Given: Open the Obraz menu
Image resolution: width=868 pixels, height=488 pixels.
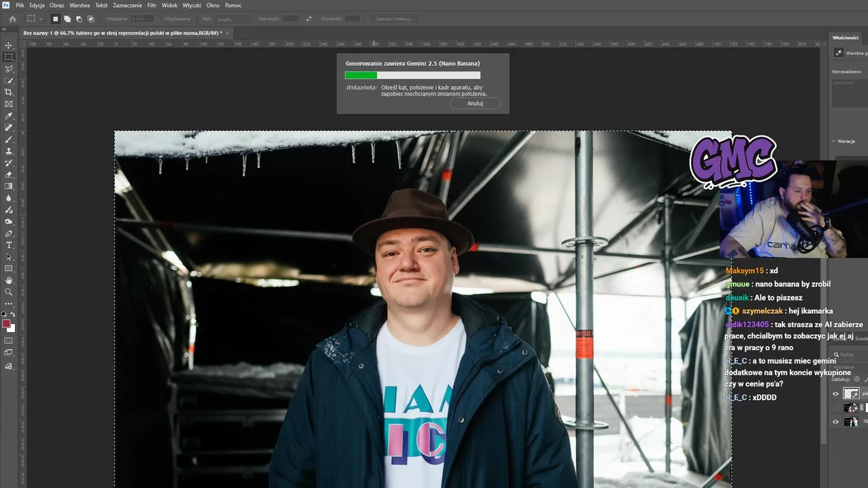Looking at the screenshot, I should [x=57, y=5].
